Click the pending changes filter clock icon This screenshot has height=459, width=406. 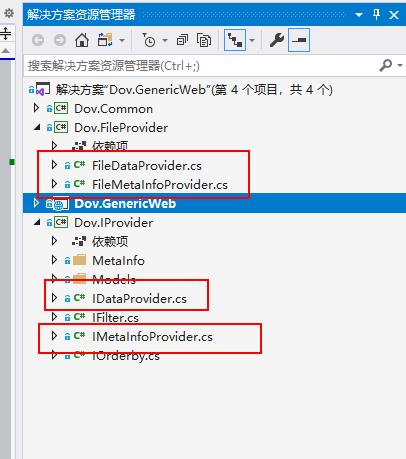[149, 40]
